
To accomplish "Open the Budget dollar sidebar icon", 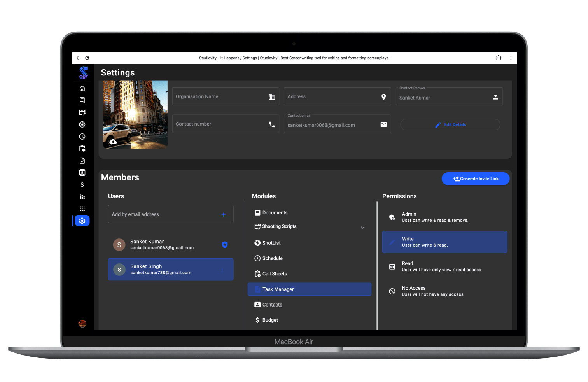I will (82, 185).
